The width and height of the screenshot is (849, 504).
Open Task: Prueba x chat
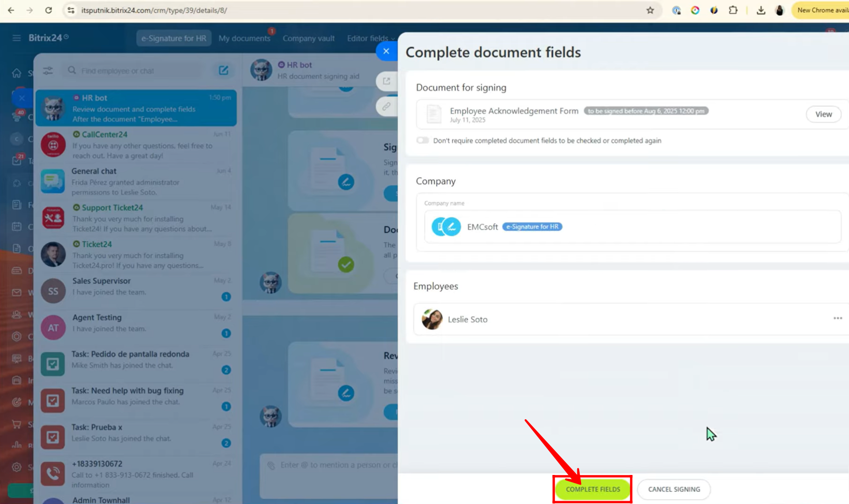[x=136, y=437]
